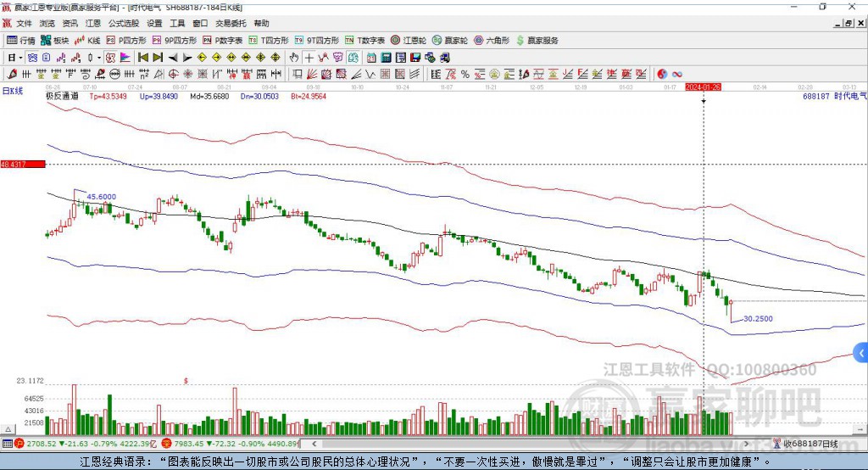Click the blue infinity symbol icon
Image resolution: width=868 pixels, height=470 pixels.
pos(677,75)
